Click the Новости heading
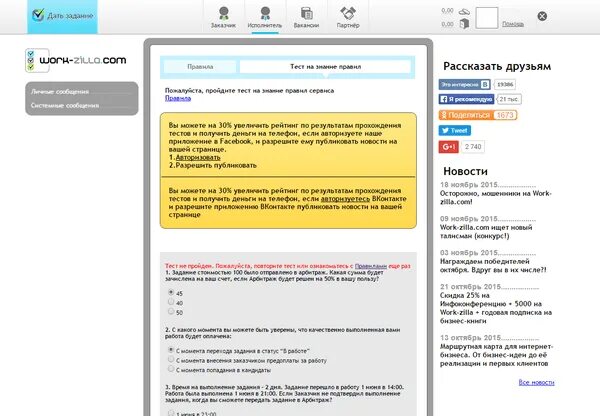The image size is (600, 416). (465, 171)
